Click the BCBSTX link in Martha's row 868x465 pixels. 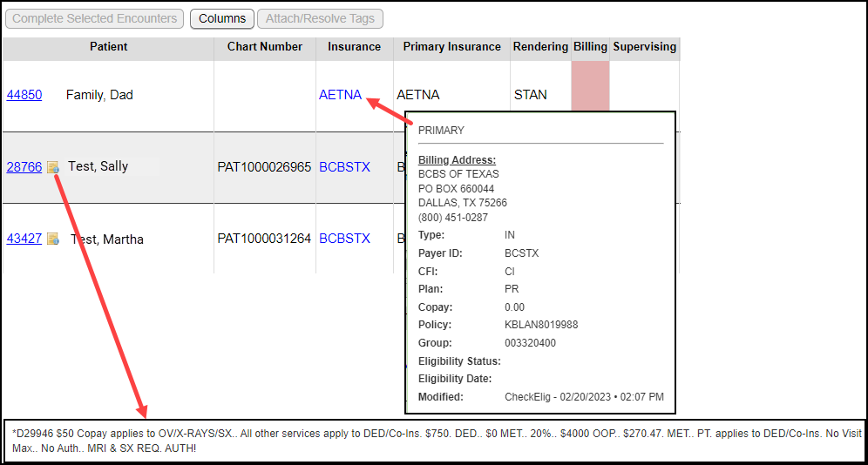344,239
